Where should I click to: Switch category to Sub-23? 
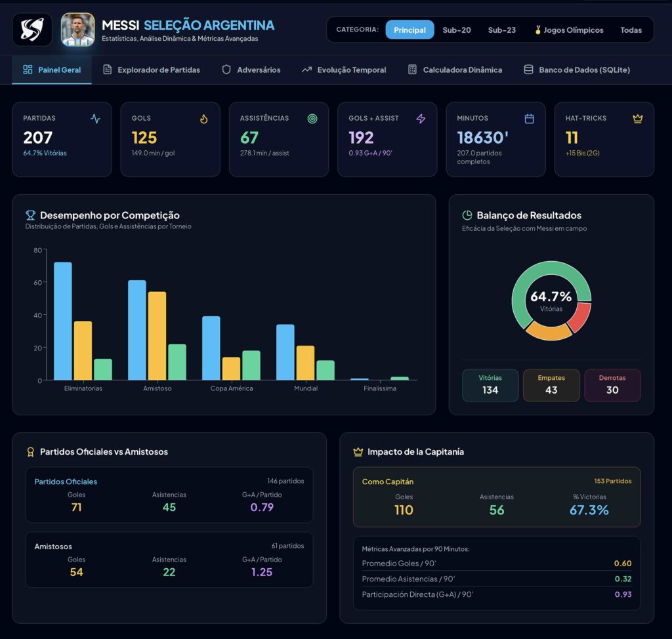point(502,30)
